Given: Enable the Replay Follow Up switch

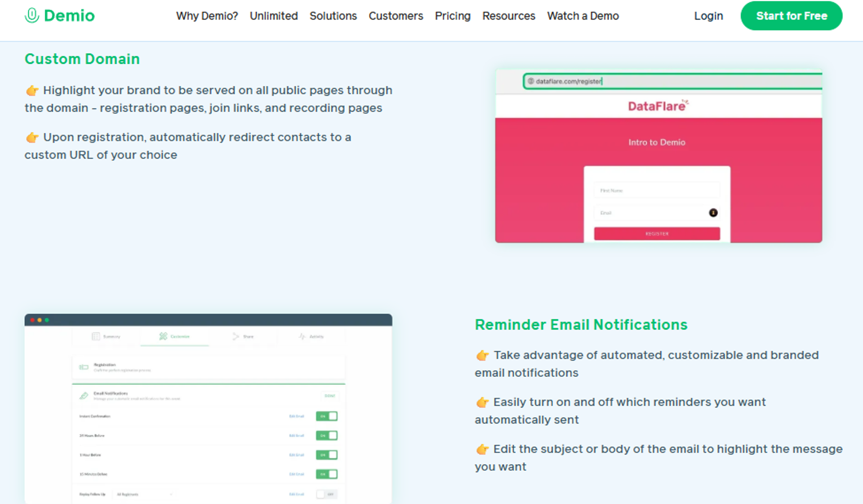Looking at the screenshot, I should [x=327, y=494].
